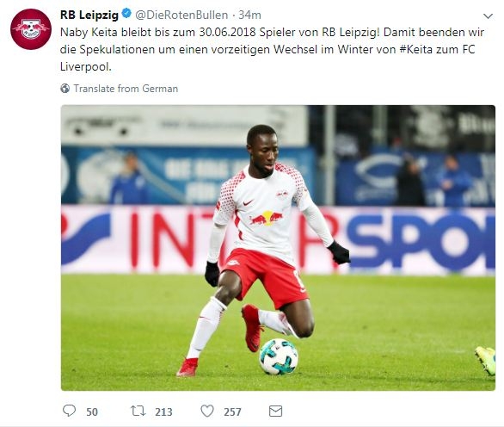Click the reply speech bubble icon
Image resolution: width=504 pixels, height=427 pixels.
[69, 411]
